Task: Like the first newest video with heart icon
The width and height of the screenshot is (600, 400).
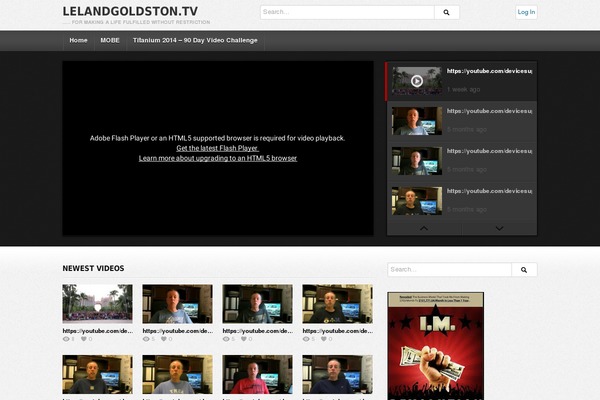Action: [x=83, y=339]
